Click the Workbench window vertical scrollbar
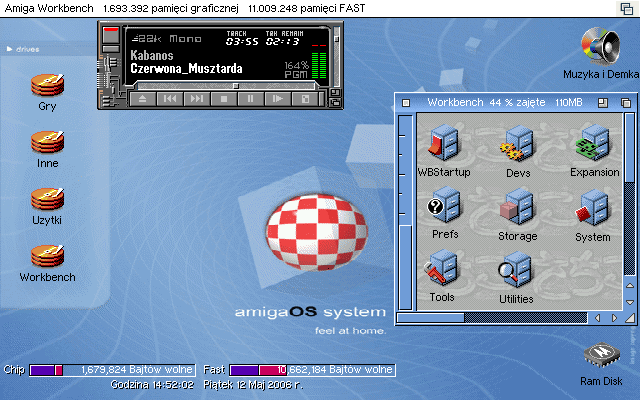 630,195
